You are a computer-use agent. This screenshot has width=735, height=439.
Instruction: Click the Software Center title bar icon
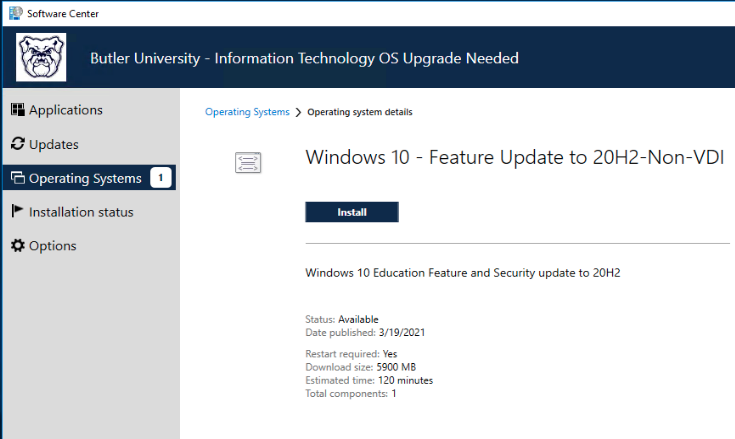(x=15, y=13)
